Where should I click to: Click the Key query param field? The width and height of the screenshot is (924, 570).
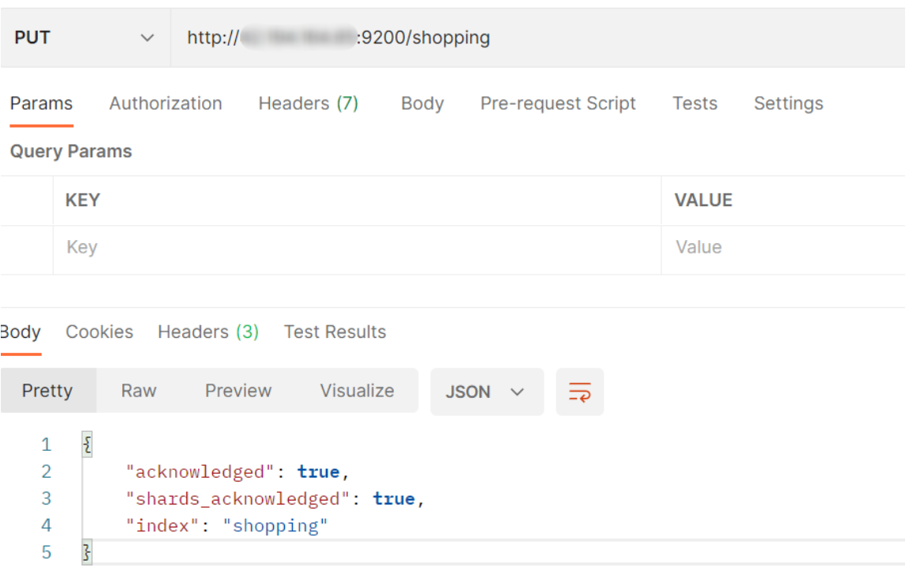click(x=355, y=248)
